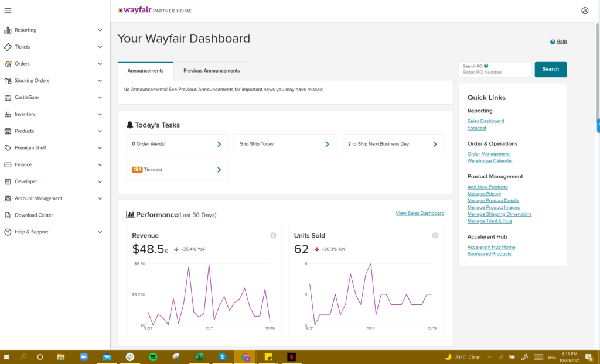Click the Tickets tag icon

[8, 47]
